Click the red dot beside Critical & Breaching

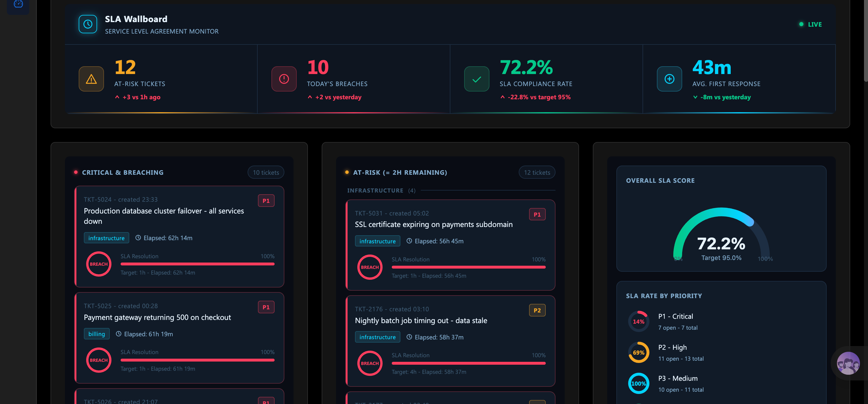76,172
